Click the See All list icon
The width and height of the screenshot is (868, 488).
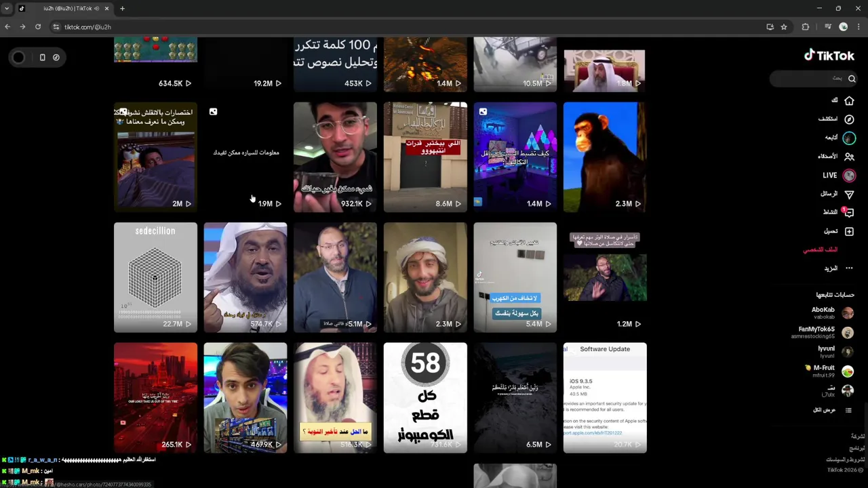[x=848, y=410]
